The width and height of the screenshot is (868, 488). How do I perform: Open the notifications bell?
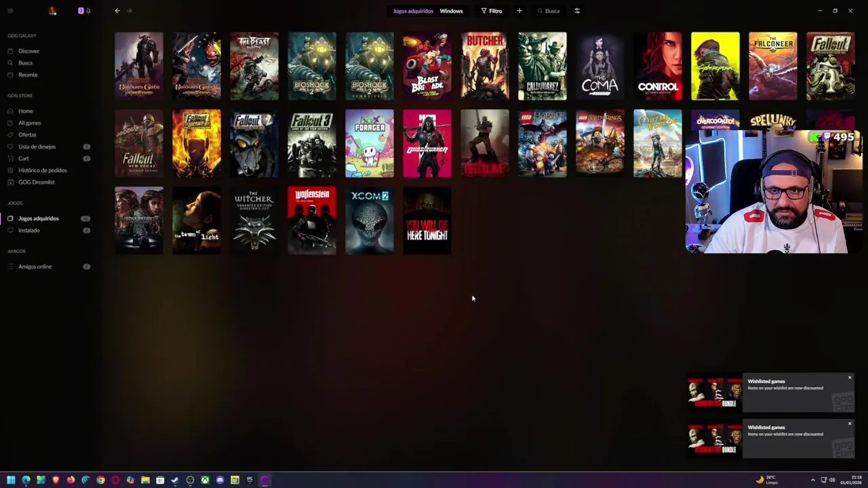pyautogui.click(x=88, y=11)
